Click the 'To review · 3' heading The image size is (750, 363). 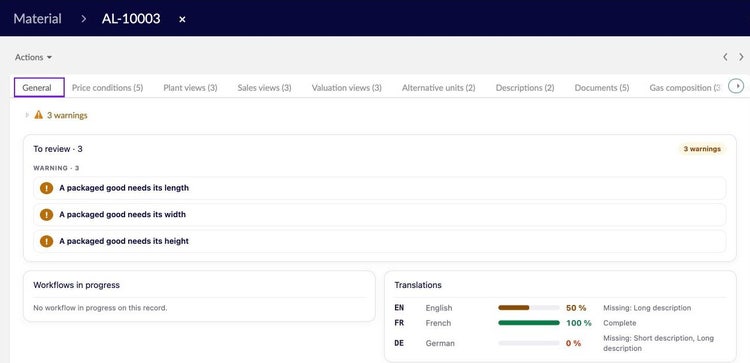[x=58, y=149]
